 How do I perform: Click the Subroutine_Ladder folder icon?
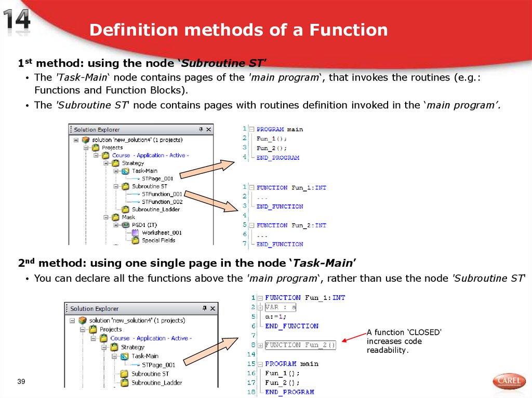(x=126, y=209)
